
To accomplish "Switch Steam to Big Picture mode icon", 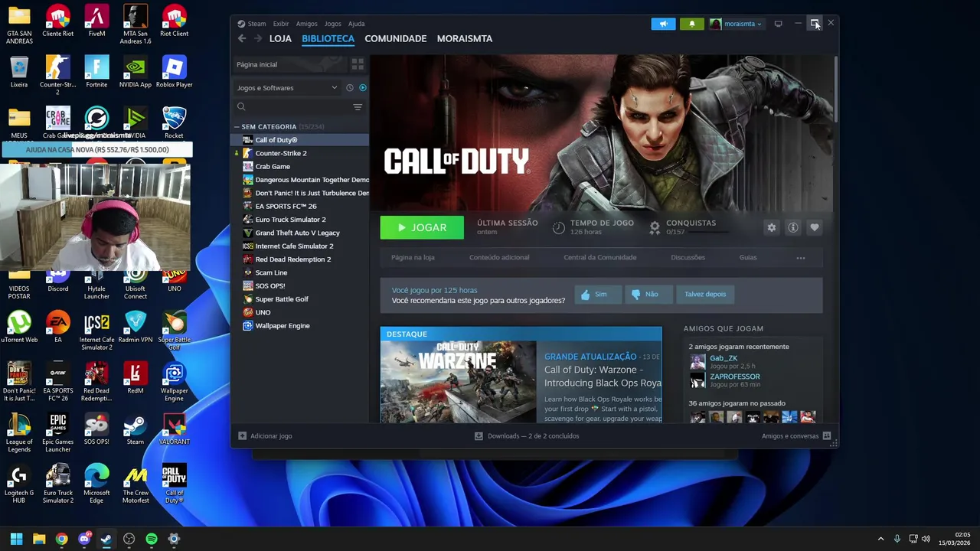I will point(778,24).
